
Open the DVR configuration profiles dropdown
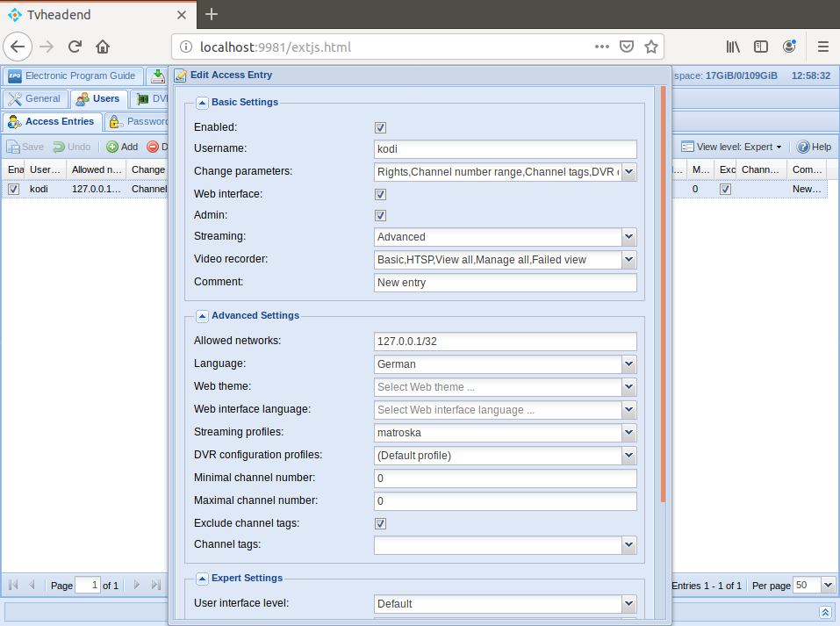tap(629, 456)
